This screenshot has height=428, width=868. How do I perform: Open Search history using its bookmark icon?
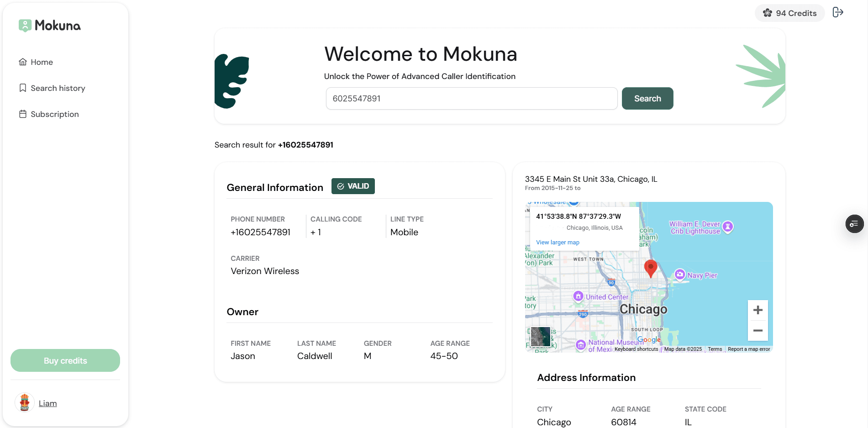pos(22,88)
